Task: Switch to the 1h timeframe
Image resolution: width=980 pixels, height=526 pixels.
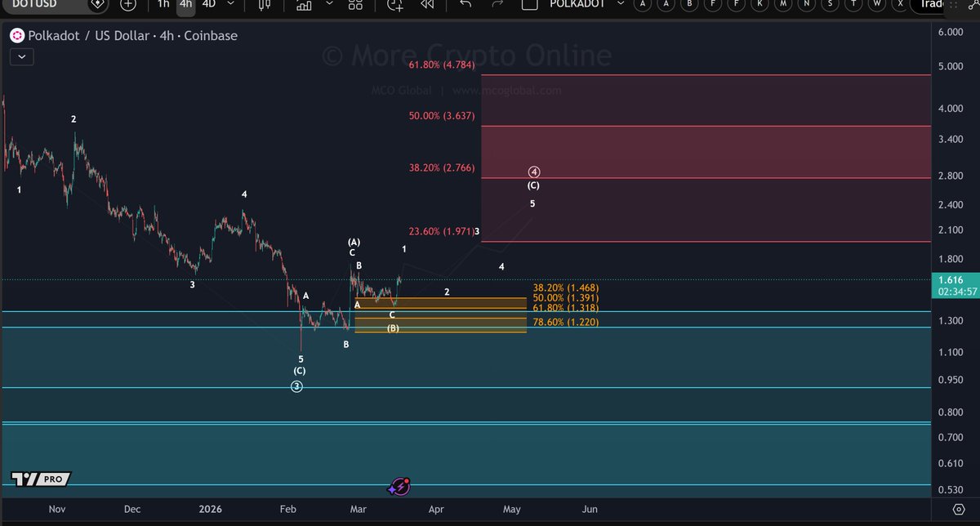Action: click(163, 4)
